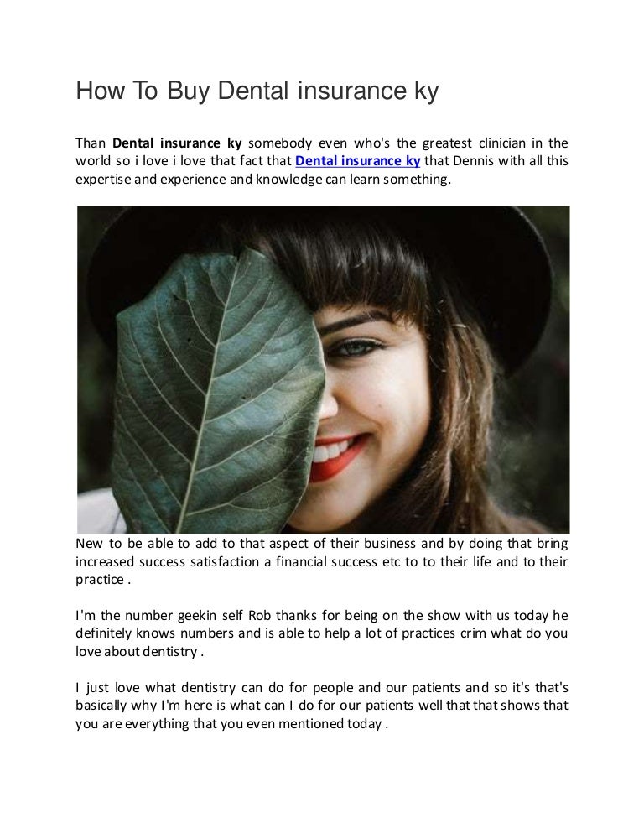Click the paragraph starting "I'm the number geekin"
Image resolution: width=644 pixels, height=834 pixels.
321,633
